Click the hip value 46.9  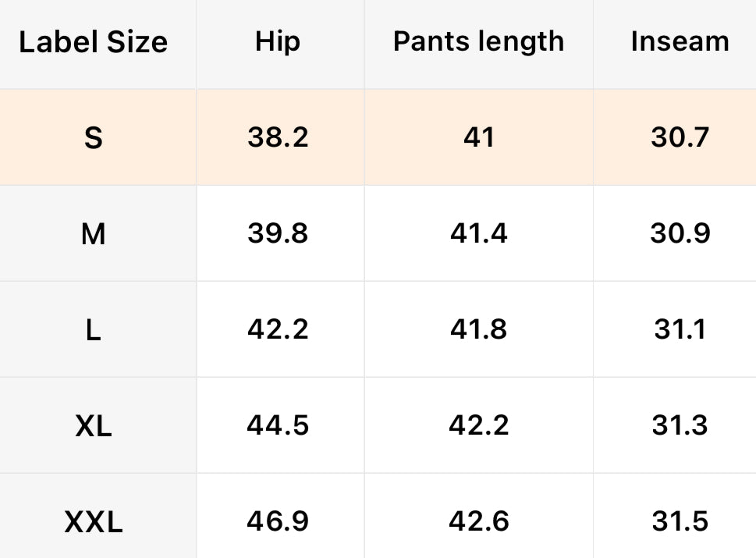(x=278, y=521)
